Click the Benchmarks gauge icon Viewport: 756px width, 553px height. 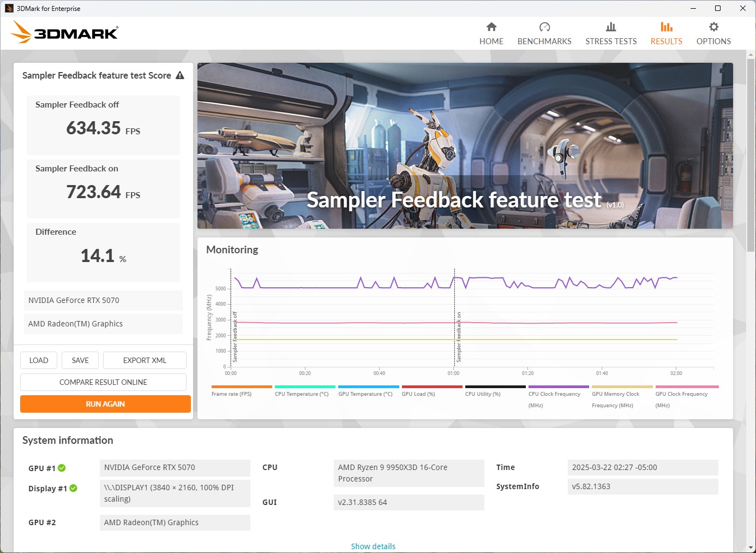click(x=544, y=27)
